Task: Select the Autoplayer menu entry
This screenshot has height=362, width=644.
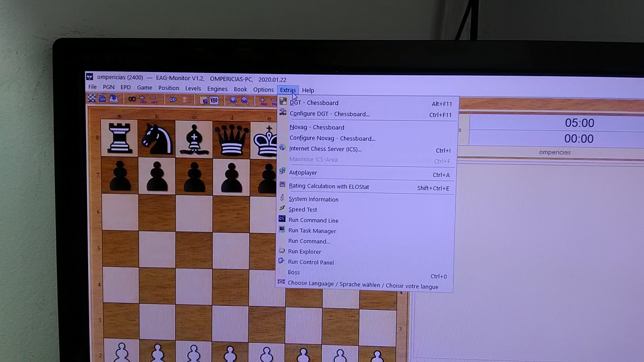Action: [365, 173]
